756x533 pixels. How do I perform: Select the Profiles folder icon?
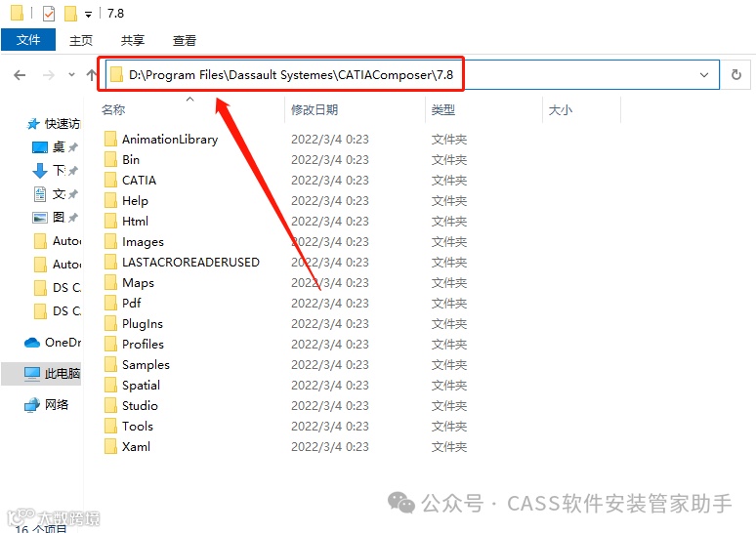pyautogui.click(x=110, y=344)
